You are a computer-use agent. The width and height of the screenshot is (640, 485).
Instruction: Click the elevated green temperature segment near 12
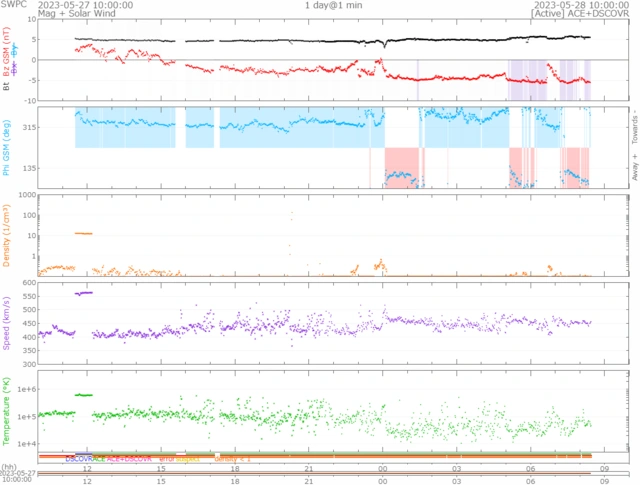point(84,395)
